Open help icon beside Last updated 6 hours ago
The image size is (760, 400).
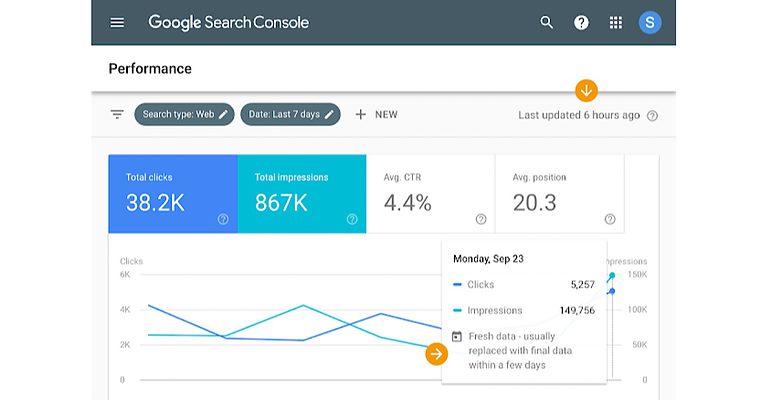(x=652, y=115)
